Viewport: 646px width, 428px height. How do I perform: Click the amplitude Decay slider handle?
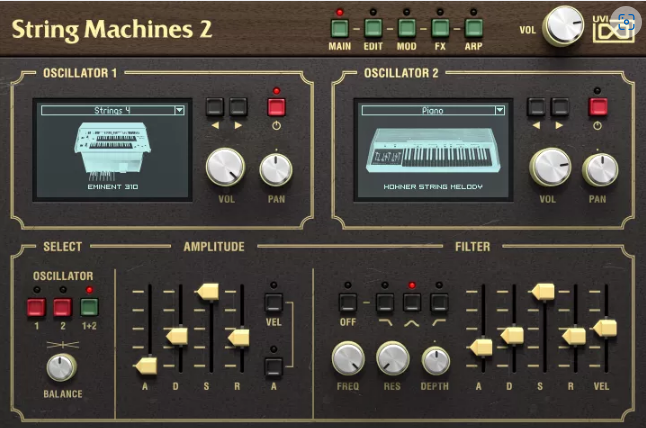(176, 336)
